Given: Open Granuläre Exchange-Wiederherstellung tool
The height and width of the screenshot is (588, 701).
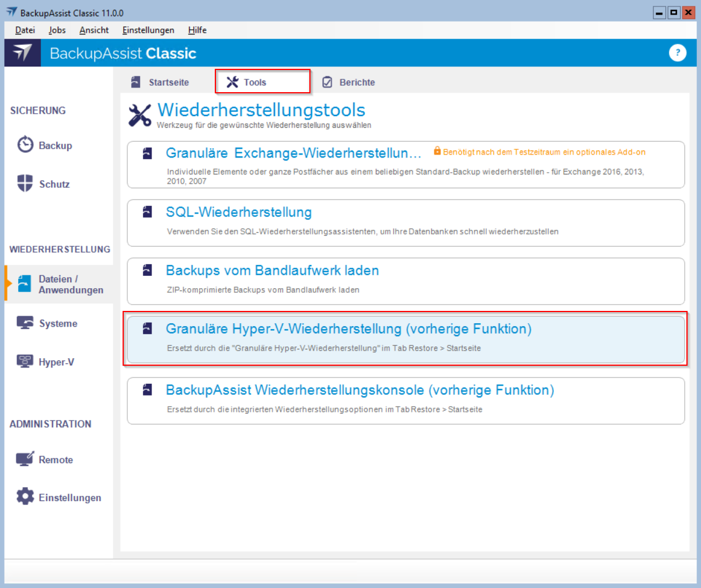Looking at the screenshot, I should pos(293,153).
